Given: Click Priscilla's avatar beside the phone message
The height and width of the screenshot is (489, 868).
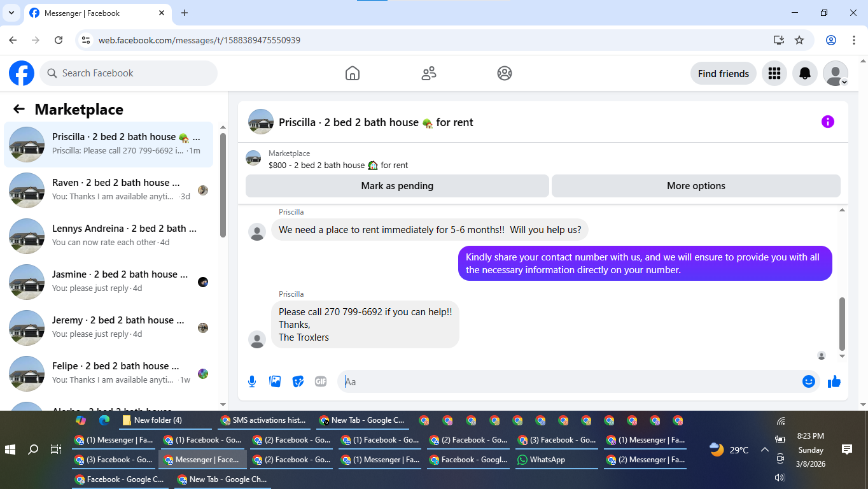Looking at the screenshot, I should point(257,339).
